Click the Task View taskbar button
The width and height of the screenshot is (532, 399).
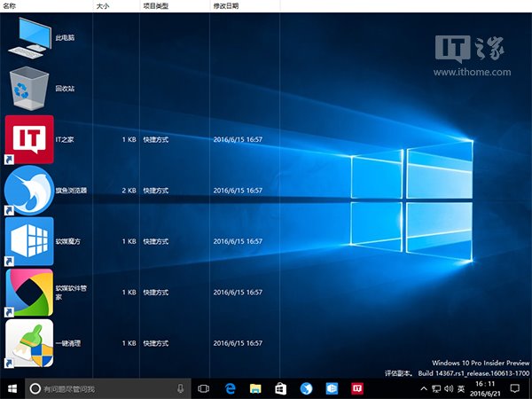click(203, 388)
